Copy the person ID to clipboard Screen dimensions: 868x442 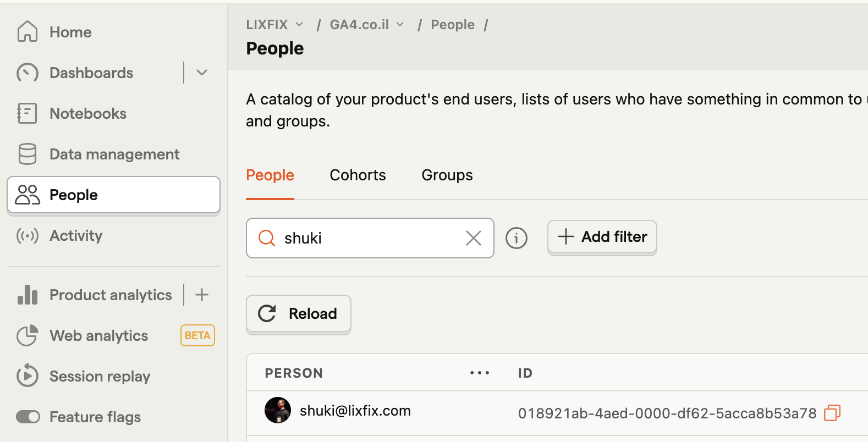click(832, 413)
